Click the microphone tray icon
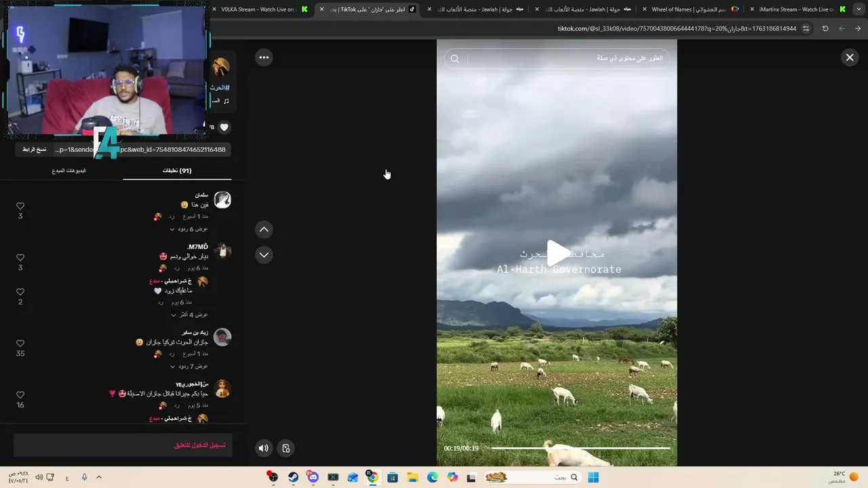The width and height of the screenshot is (868, 488). (x=84, y=477)
